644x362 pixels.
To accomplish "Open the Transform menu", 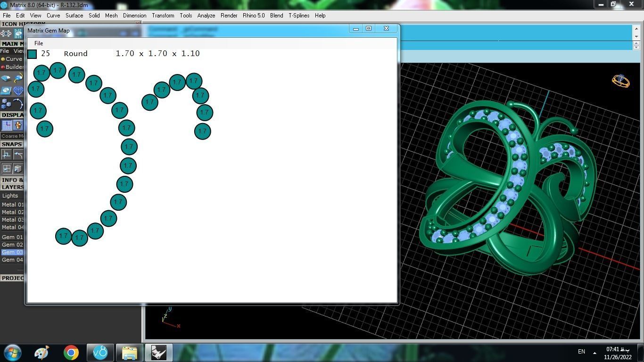I will tap(163, 16).
